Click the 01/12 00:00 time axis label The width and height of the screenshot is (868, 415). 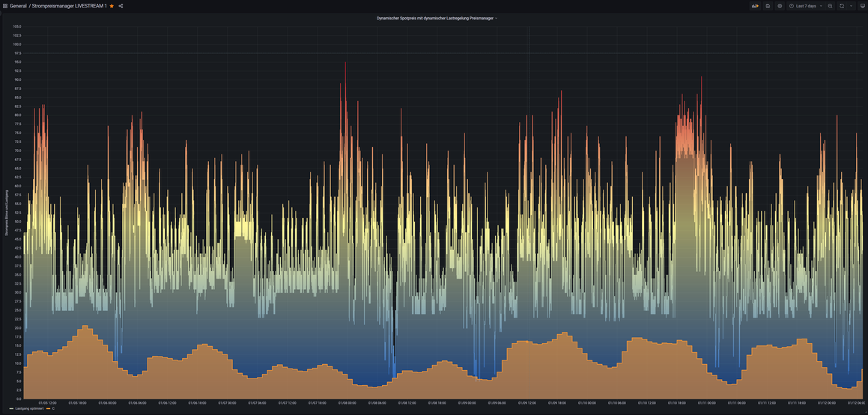pyautogui.click(x=828, y=403)
